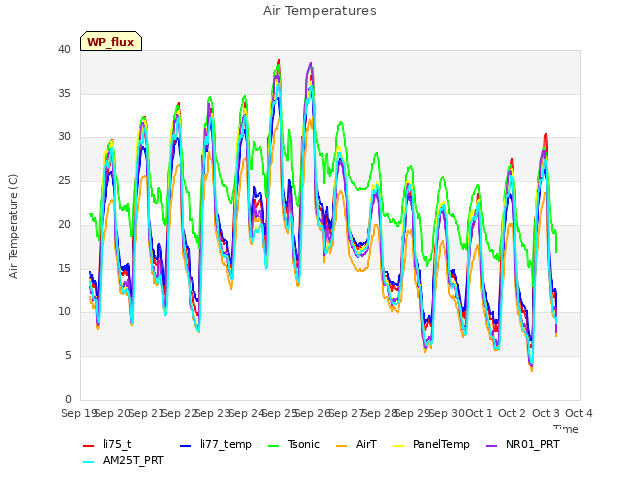Click the 30 y-axis tick label

coord(64,137)
